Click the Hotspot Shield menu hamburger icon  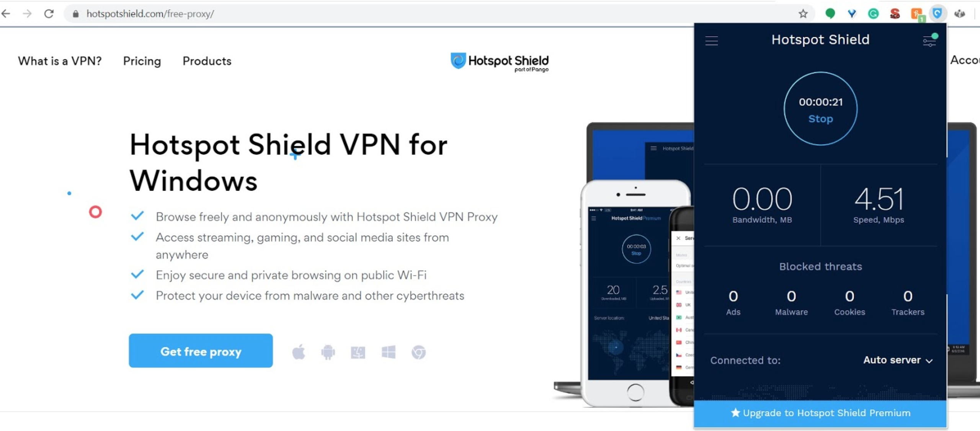712,39
